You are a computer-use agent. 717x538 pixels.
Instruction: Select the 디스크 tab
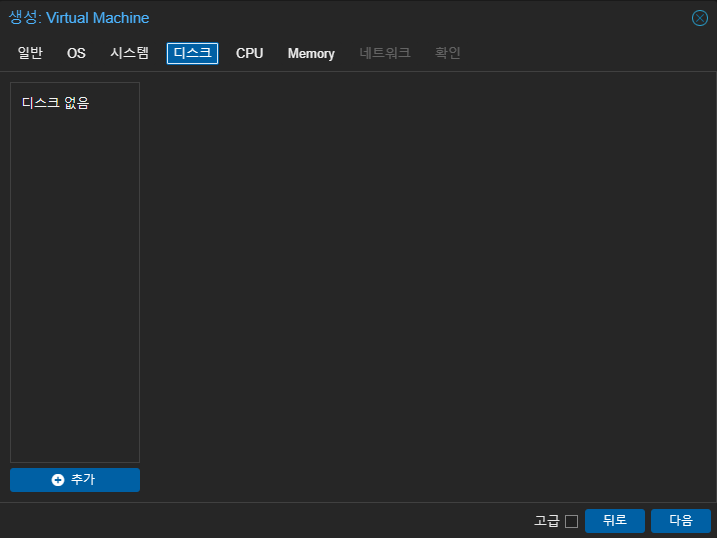193,53
